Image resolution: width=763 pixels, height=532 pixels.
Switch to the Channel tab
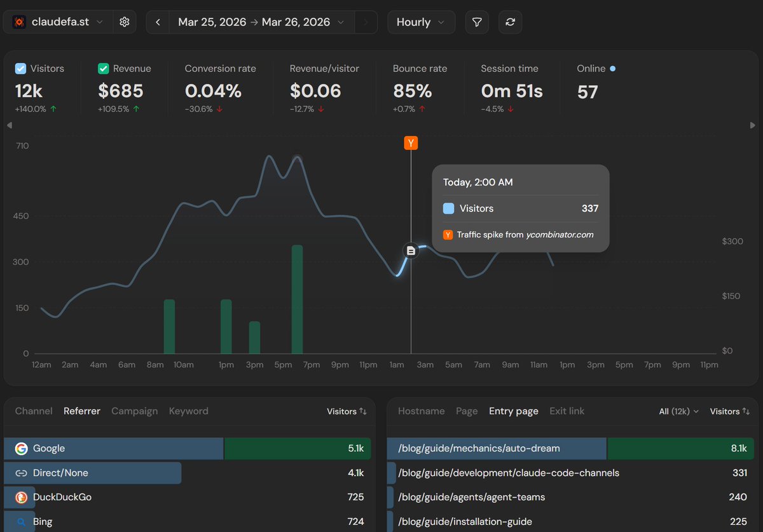pyautogui.click(x=34, y=411)
